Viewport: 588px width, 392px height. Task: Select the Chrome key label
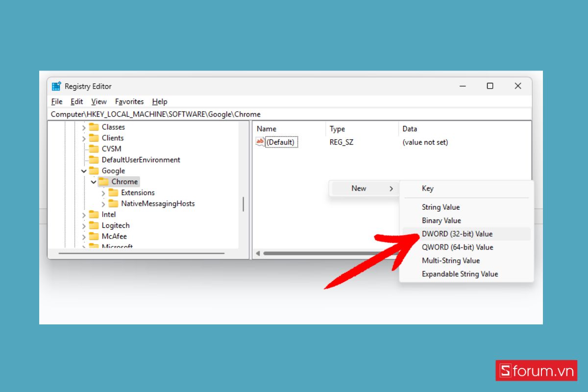[124, 181]
